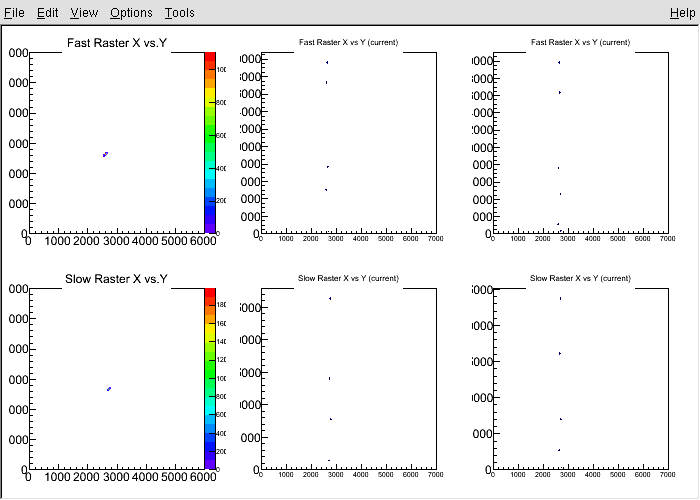Open the Edit menu
Viewport: 700px width, 500px height.
[47, 12]
